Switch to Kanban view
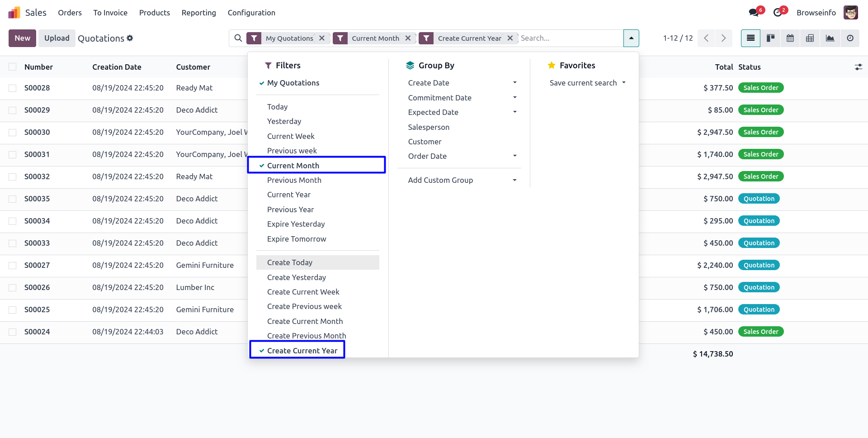 [770, 38]
